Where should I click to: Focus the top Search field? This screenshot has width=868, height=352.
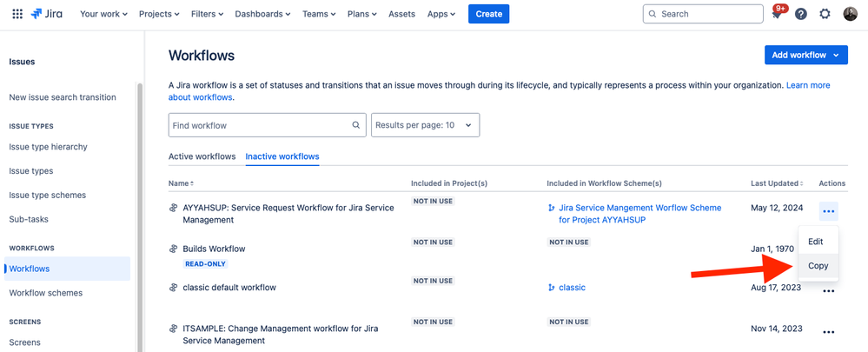click(703, 14)
